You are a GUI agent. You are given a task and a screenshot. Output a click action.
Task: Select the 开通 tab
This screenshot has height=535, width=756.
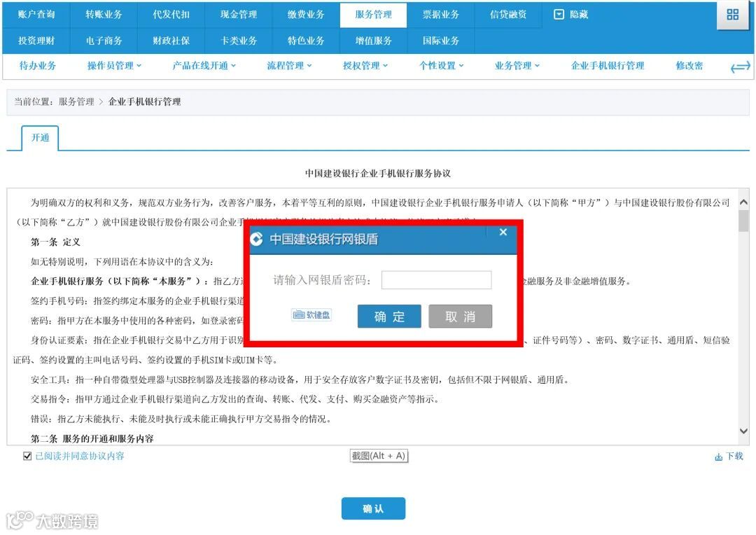[40, 138]
